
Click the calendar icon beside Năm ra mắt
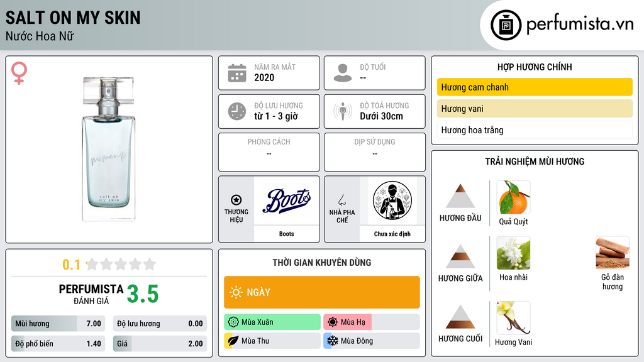click(x=237, y=73)
